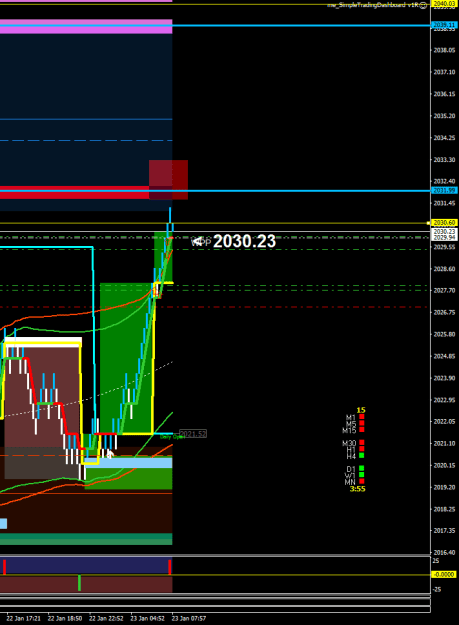Click the green W1 indicator square
This screenshot has height=625, width=459.
click(x=362, y=475)
